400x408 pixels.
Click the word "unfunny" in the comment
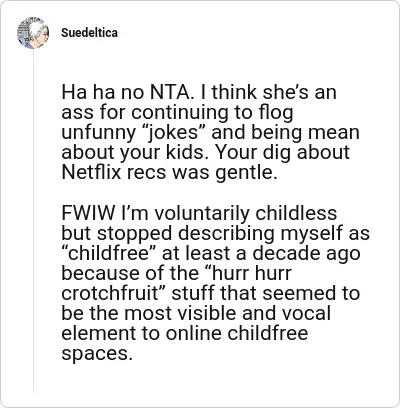click(97, 133)
